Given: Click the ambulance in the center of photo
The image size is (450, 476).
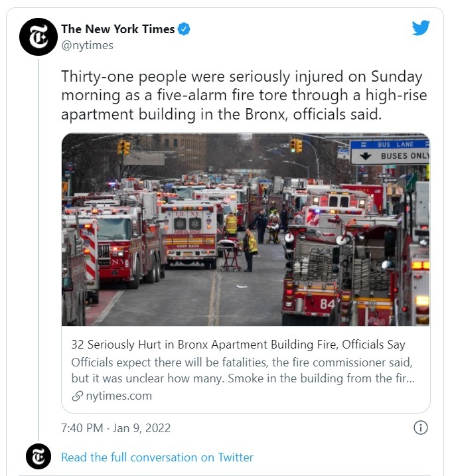Looking at the screenshot, I should (x=188, y=234).
